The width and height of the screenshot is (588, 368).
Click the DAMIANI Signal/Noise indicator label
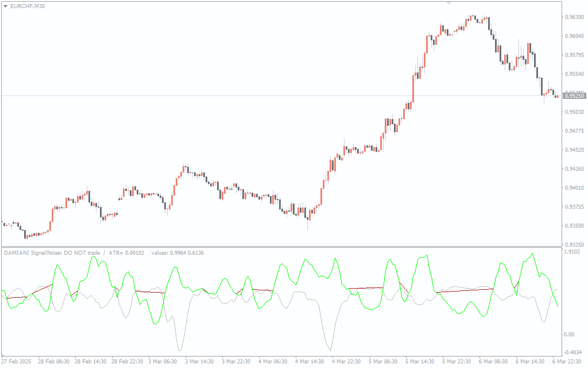click(x=52, y=253)
